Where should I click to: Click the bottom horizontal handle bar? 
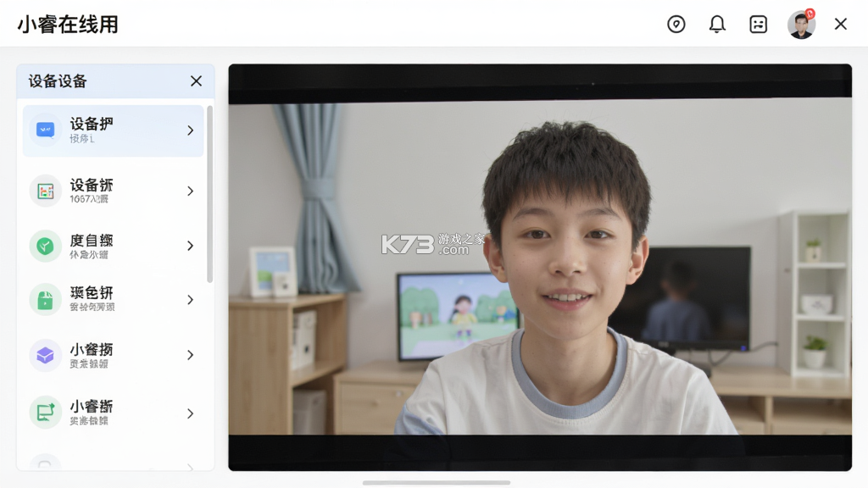coord(437,483)
